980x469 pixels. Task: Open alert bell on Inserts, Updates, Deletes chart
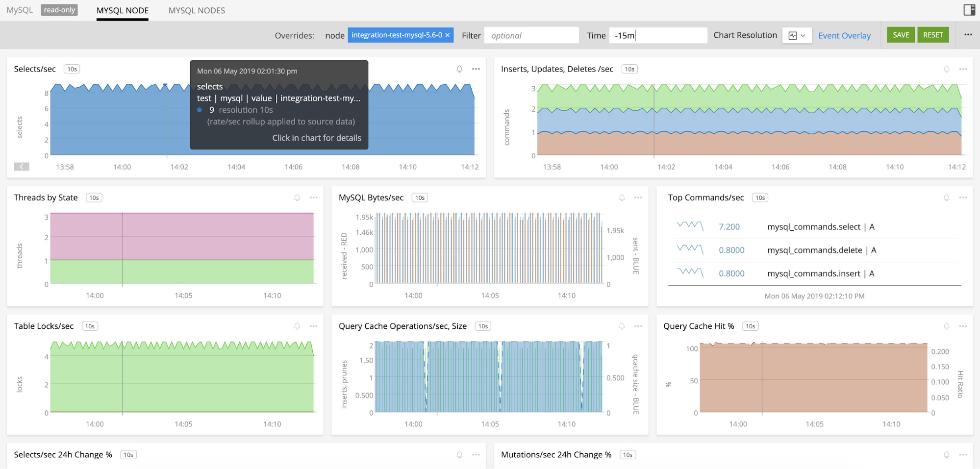click(947, 69)
